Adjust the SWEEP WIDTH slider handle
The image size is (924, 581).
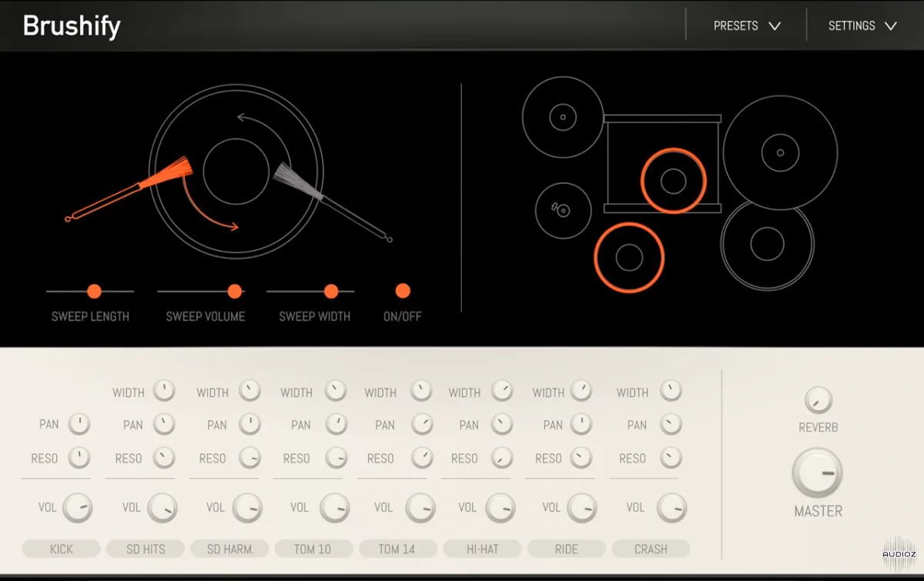[331, 291]
